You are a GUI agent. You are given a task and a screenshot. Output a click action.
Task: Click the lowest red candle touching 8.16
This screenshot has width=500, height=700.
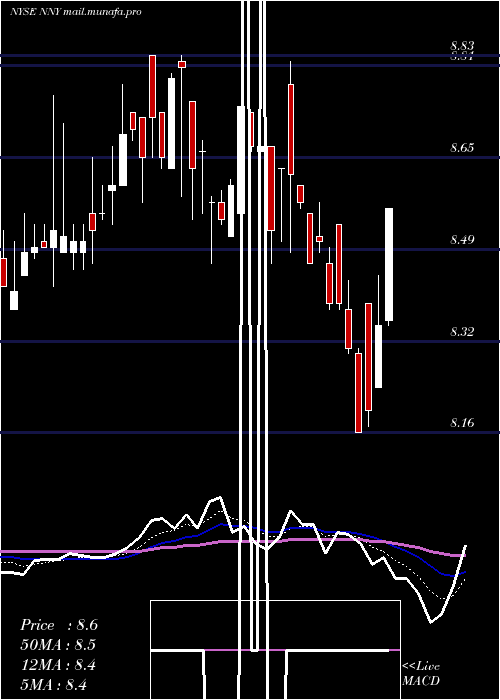point(358,393)
